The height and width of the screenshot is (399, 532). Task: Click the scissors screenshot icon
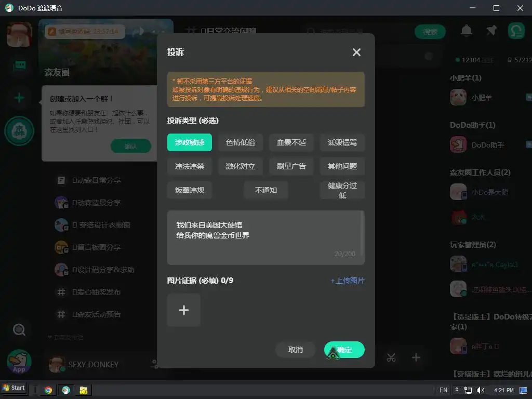coord(391,357)
